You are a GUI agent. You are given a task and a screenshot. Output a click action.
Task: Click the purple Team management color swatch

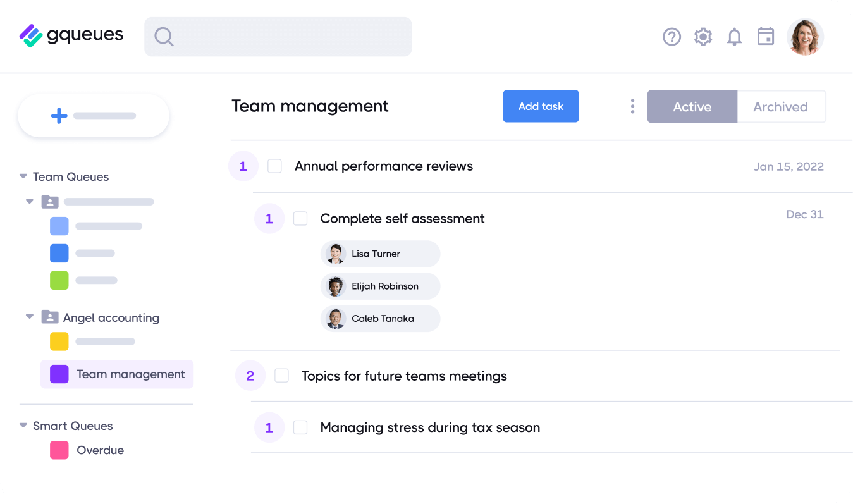pos(59,374)
